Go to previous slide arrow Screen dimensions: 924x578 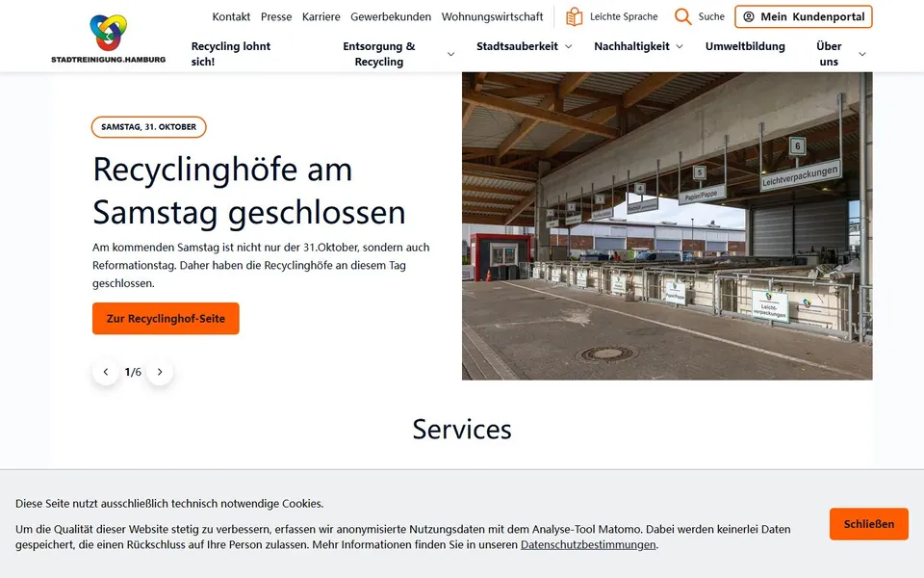point(106,372)
